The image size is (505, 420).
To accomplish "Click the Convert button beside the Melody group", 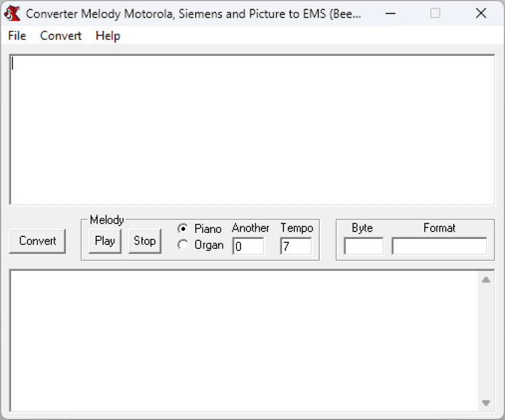I will [x=37, y=241].
